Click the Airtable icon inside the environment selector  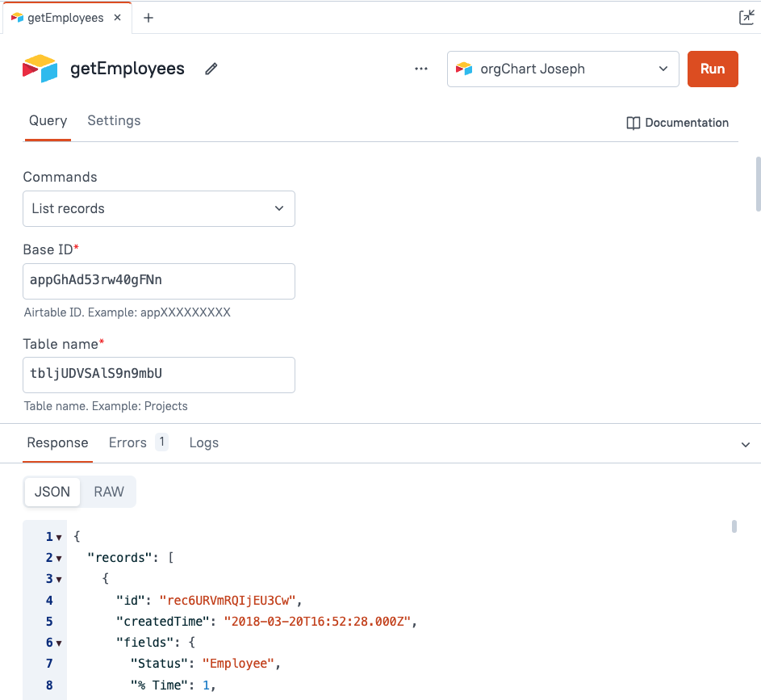point(464,69)
